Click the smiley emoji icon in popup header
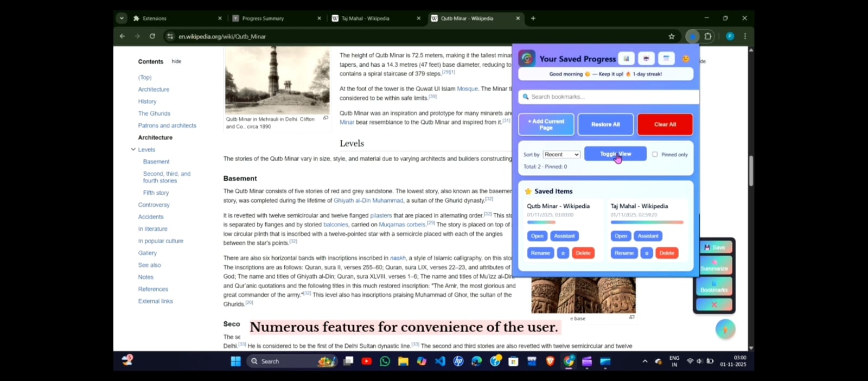 pos(686,59)
